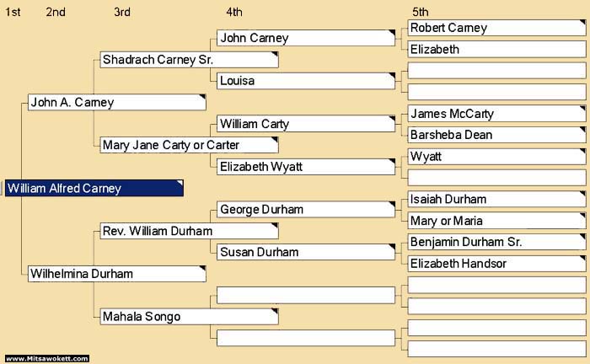590x364 pixels.
Task: Select James McCarty in the 5th generation
Action: (x=496, y=114)
